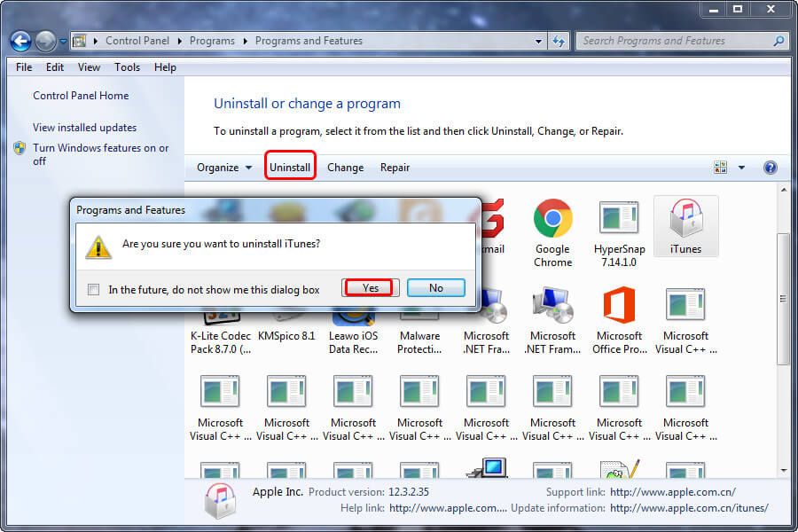Check 'do not show me this dialog box'
The width and height of the screenshot is (798, 532).
tap(94, 290)
